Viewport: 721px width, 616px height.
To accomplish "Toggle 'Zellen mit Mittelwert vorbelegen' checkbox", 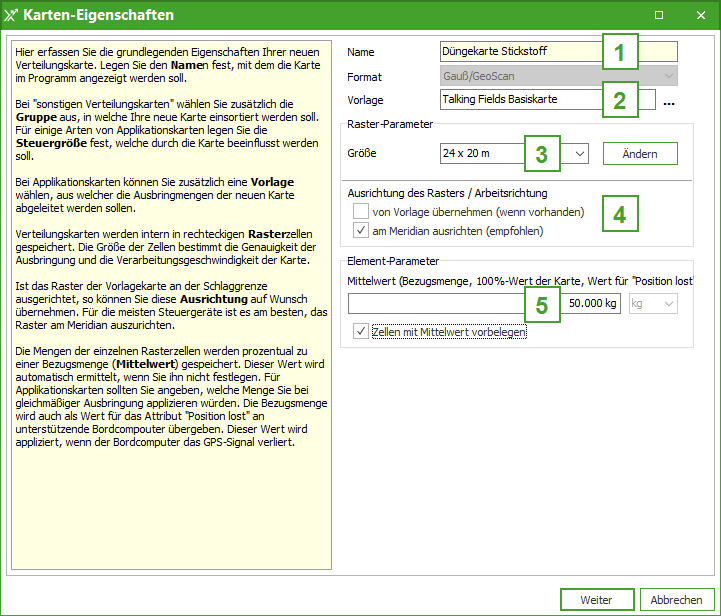I will click(x=361, y=331).
